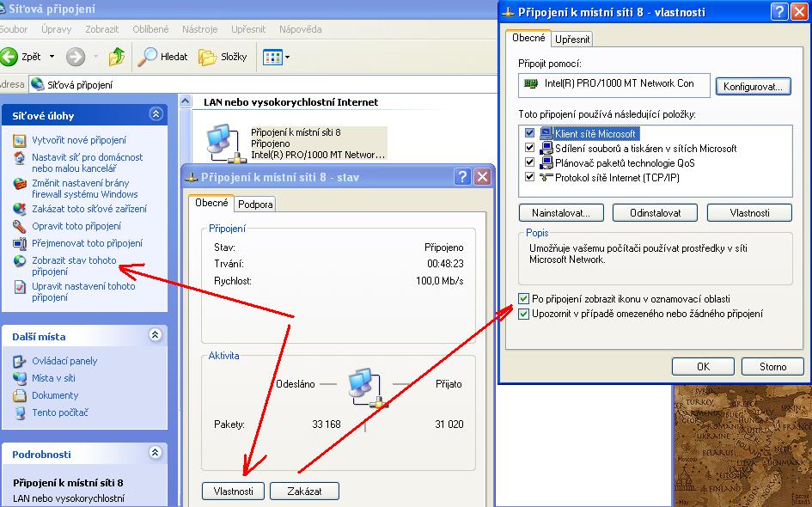Viewport: 812px width, 507px height.
Task: Click the Intel network adapter card icon
Action: 531,83
